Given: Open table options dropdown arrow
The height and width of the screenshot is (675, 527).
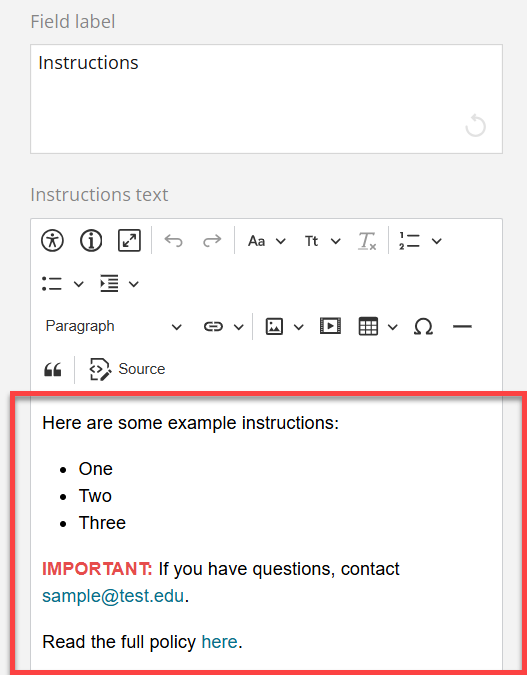Looking at the screenshot, I should 392,327.
